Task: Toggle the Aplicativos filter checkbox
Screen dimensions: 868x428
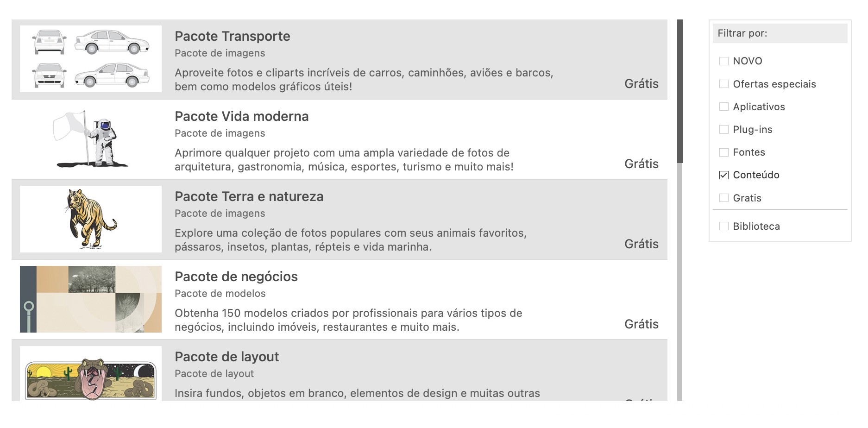Action: 723,107
